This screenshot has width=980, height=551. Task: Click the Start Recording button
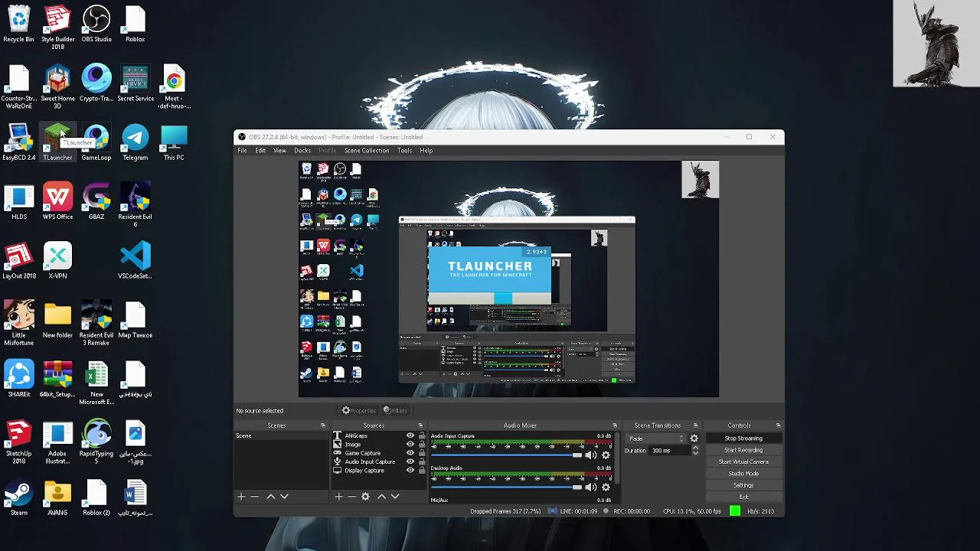743,450
